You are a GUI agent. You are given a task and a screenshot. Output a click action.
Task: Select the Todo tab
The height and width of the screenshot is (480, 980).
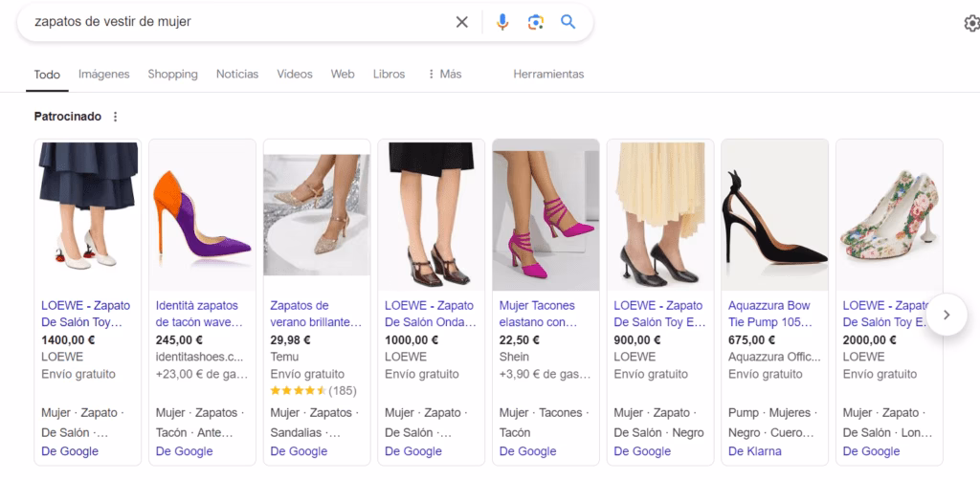coord(47,75)
